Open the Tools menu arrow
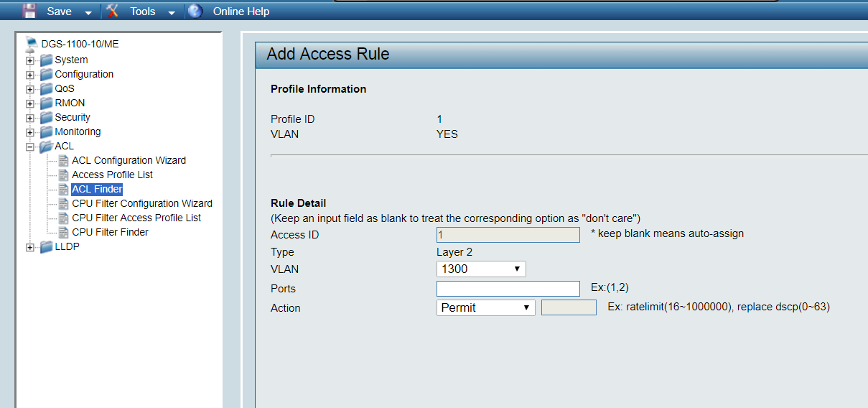Viewport: 868px width, 408px height. click(171, 12)
